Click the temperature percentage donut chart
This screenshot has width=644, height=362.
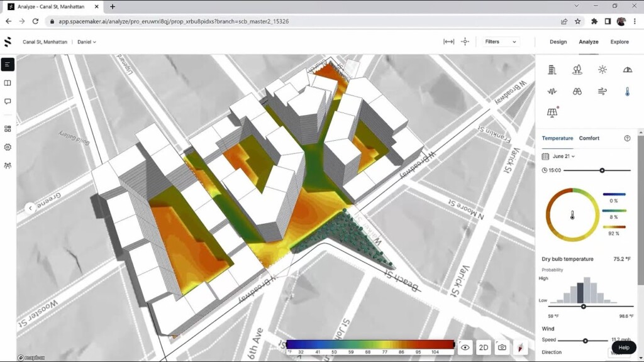click(x=572, y=215)
